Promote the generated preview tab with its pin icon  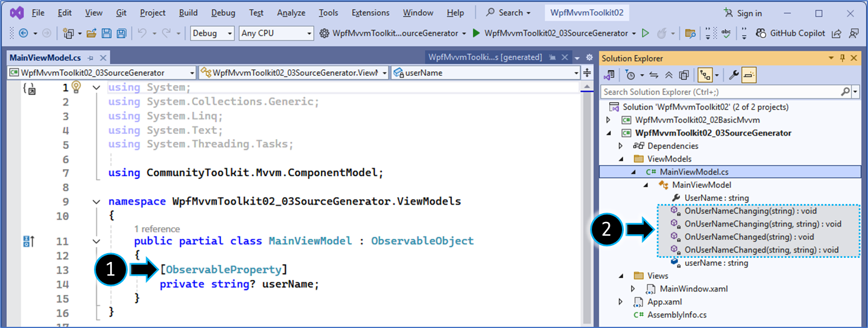pyautogui.click(x=552, y=58)
